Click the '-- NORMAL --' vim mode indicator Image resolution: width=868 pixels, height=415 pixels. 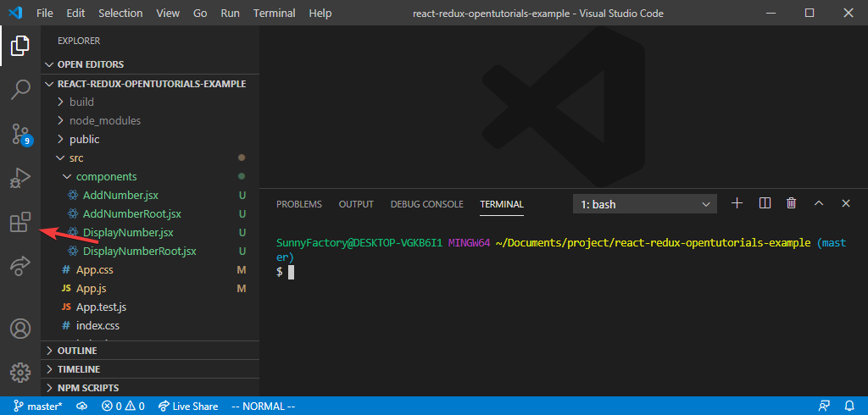click(x=263, y=407)
